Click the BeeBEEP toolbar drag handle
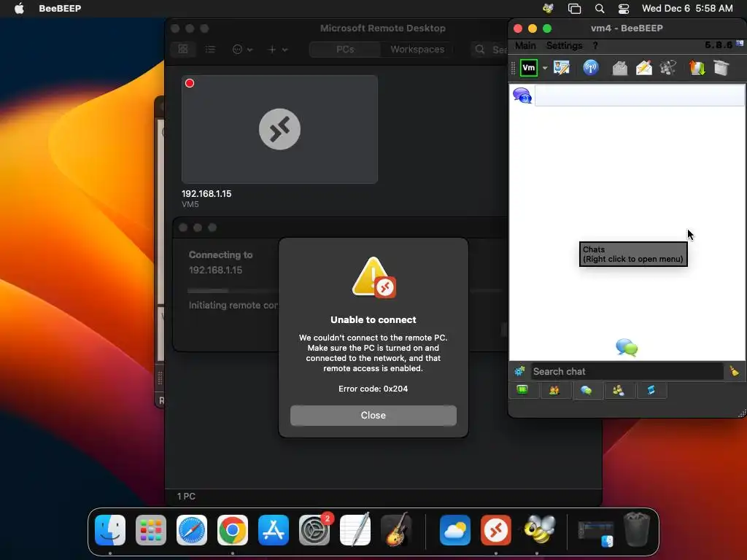This screenshot has width=747, height=560. click(513, 68)
